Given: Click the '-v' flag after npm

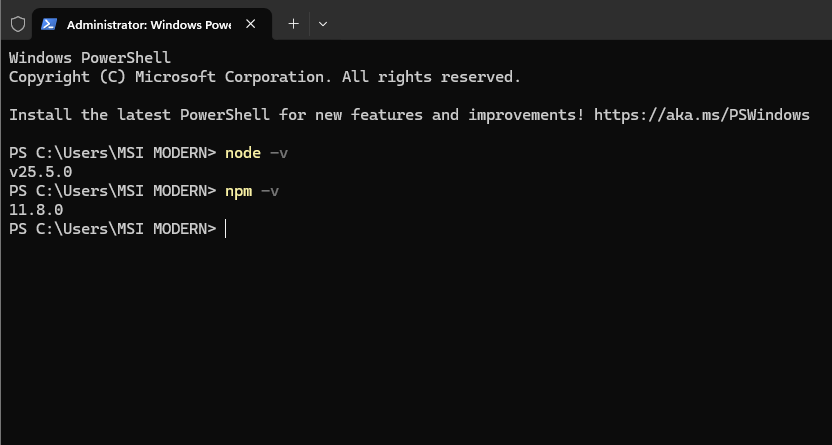Looking at the screenshot, I should click(x=270, y=191).
